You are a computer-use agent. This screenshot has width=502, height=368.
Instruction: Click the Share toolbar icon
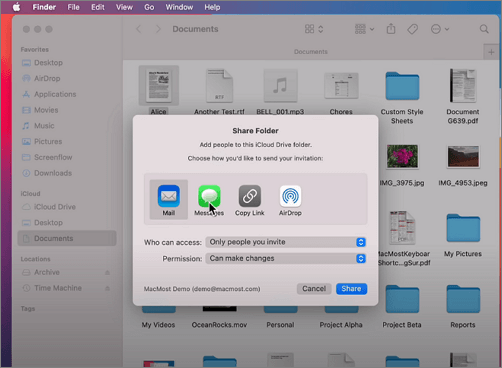coord(391,29)
